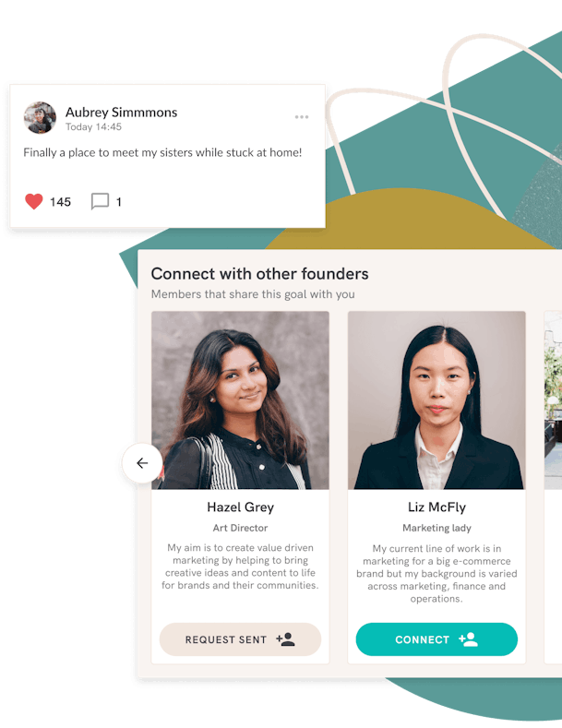This screenshot has height=728, width=562.
Task: Open comments via the speech bubble icon
Action: click(100, 201)
